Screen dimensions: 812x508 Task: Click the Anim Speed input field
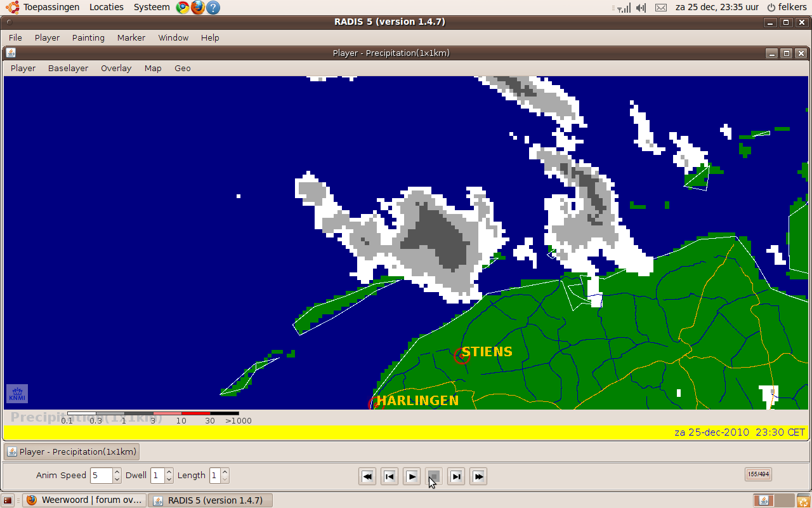point(100,476)
